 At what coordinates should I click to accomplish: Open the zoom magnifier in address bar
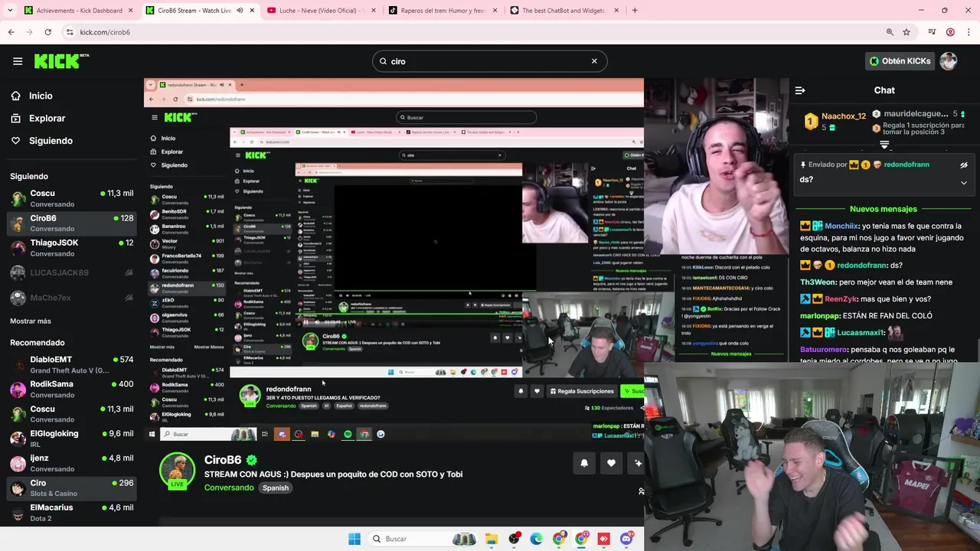pyautogui.click(x=890, y=32)
